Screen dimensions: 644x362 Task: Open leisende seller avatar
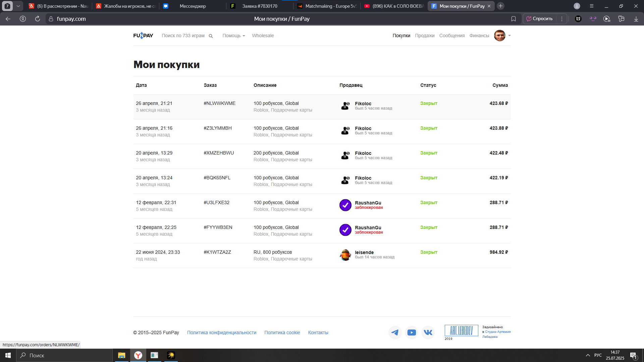tap(345, 255)
